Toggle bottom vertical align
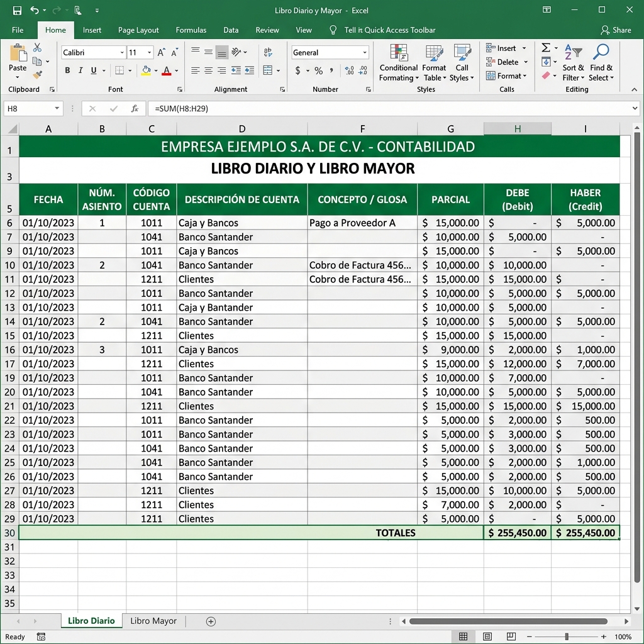 pos(222,52)
